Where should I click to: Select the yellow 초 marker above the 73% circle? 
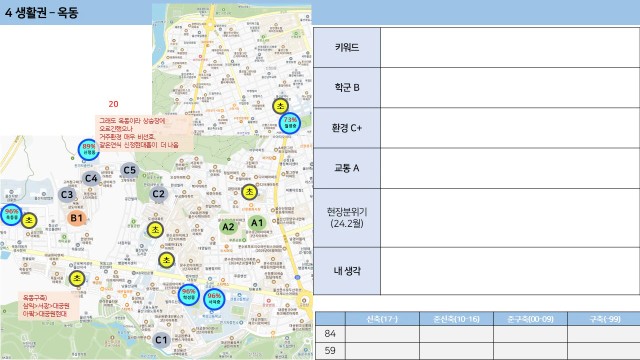(280, 106)
